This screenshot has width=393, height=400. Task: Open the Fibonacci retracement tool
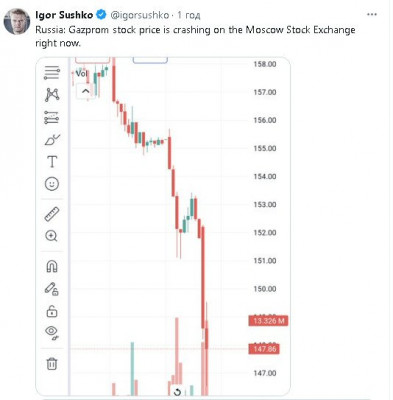tap(52, 117)
